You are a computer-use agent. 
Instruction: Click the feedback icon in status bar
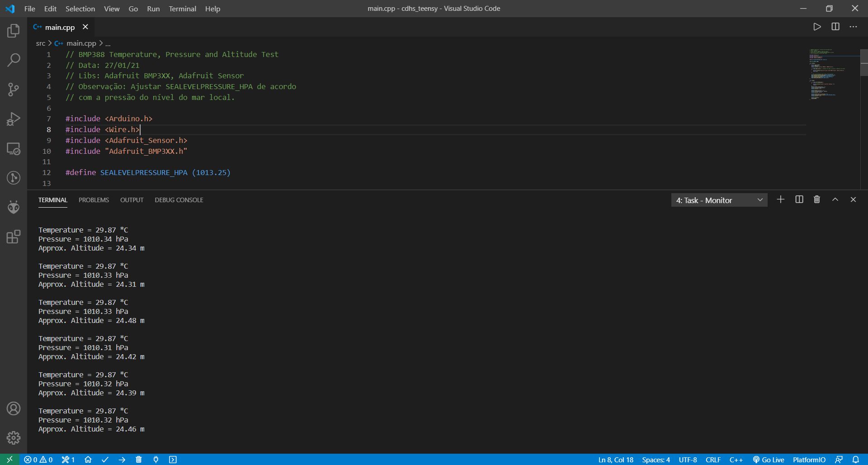(x=839, y=460)
